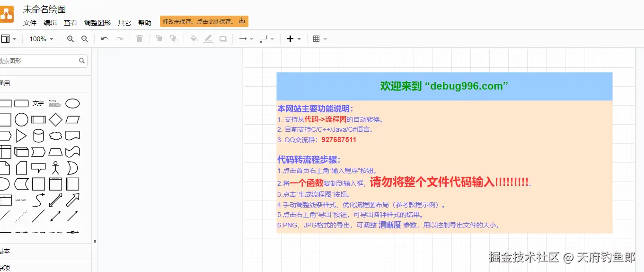The image size is (644, 272).
Task: Pick the plain diagonal line connector
Action: pos(38,216)
